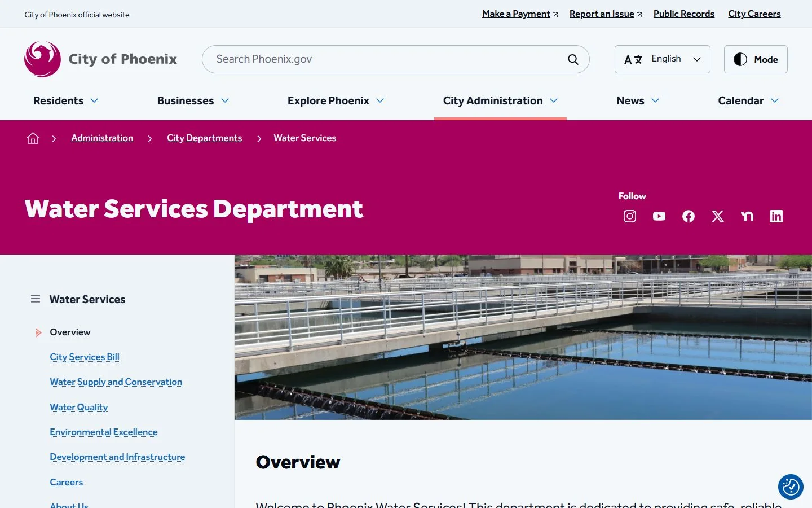Click the search magnifier icon

(x=573, y=59)
